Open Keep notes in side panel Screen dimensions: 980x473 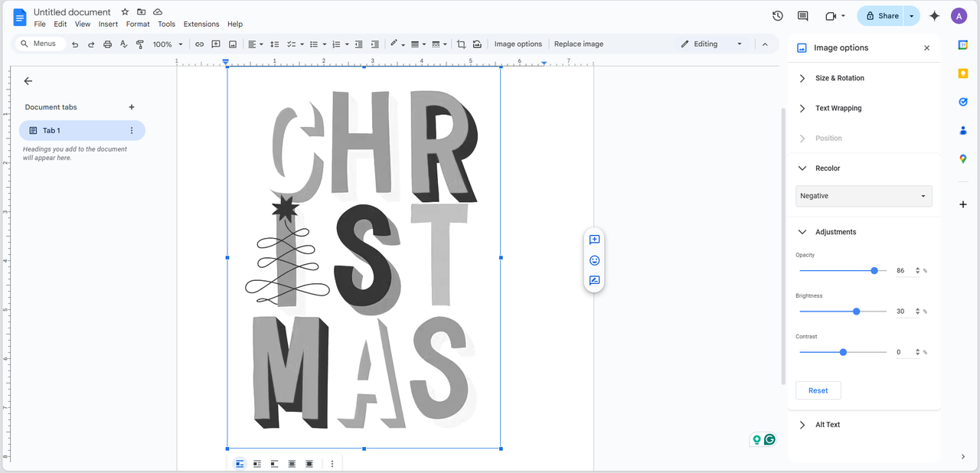click(x=963, y=73)
